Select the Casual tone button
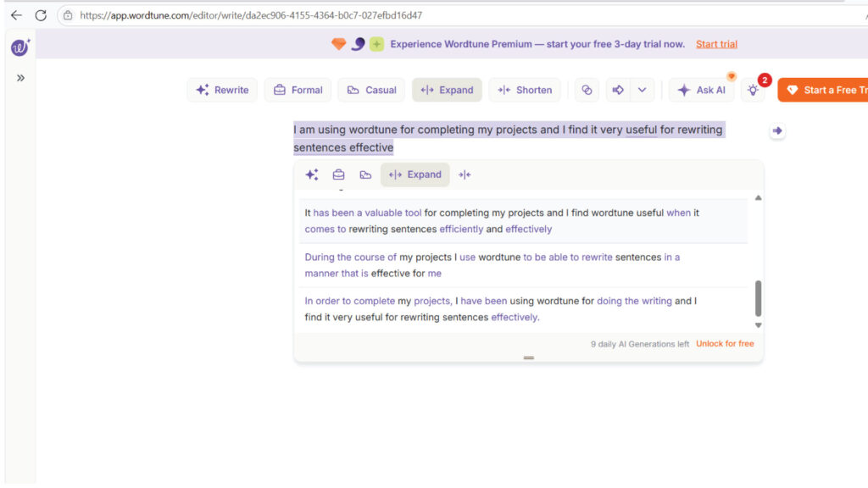Viewport: 868px width, 488px height. pyautogui.click(x=371, y=90)
